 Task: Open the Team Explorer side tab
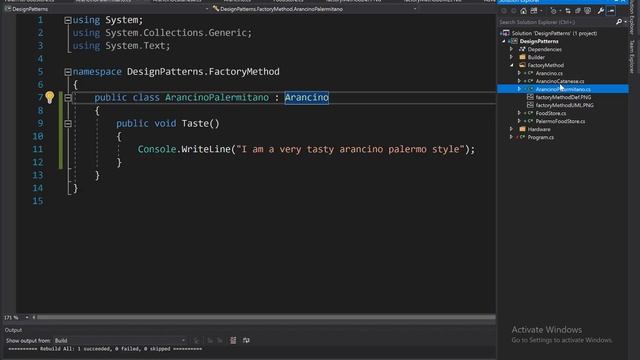coord(632,56)
